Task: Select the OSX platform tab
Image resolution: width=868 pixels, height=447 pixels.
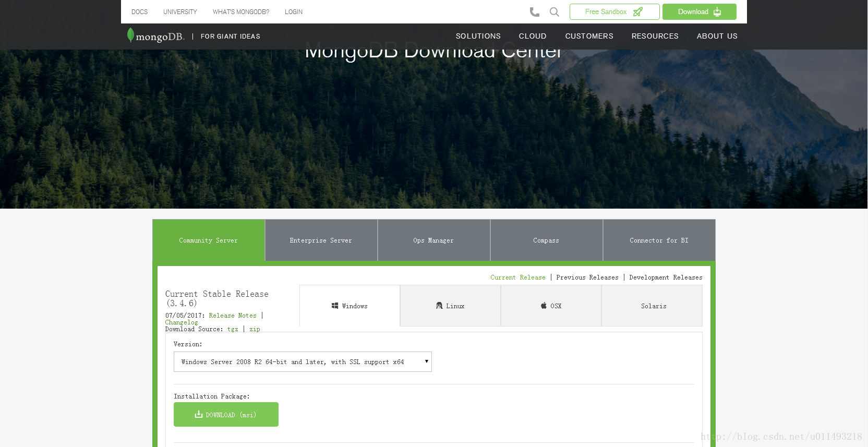Action: [551, 306]
